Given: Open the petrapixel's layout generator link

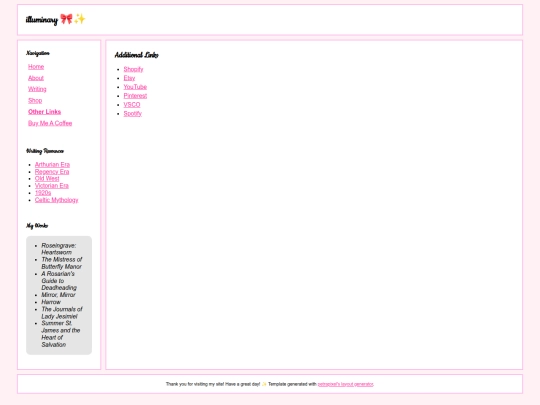Looking at the screenshot, I should point(345,384).
